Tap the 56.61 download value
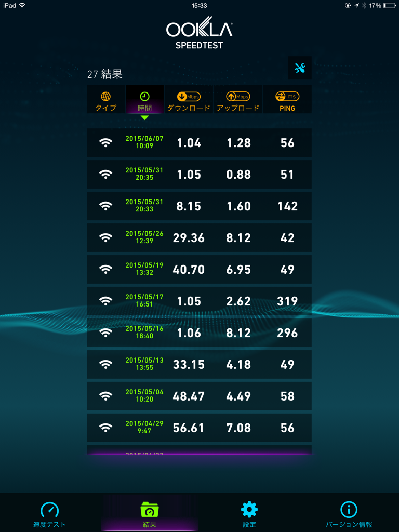Viewport: 399px width, 532px height. tap(189, 428)
